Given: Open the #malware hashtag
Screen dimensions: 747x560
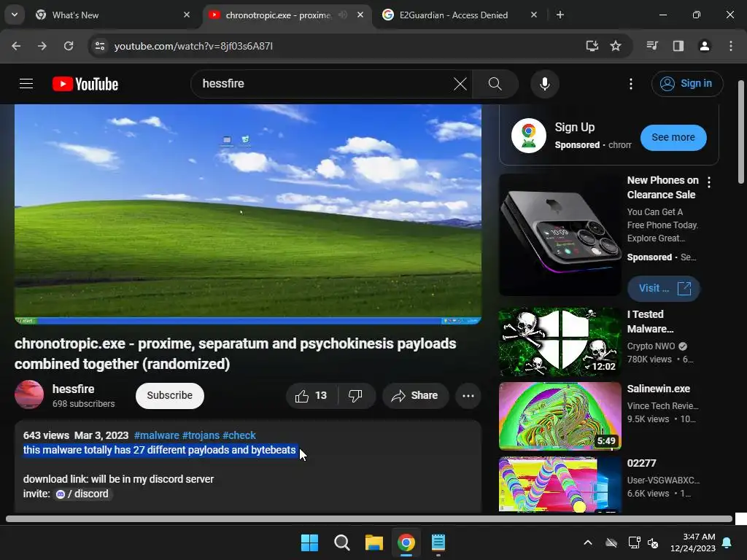Looking at the screenshot, I should [156, 435].
